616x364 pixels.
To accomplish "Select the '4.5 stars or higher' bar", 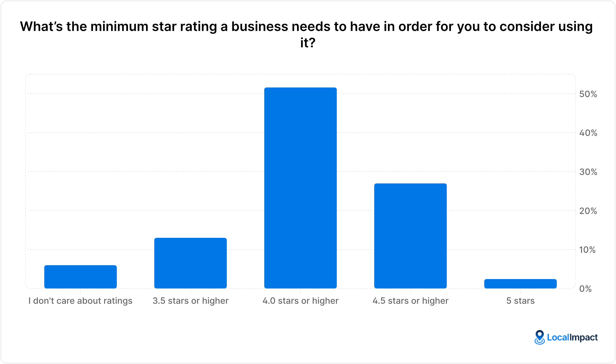I will (x=410, y=236).
